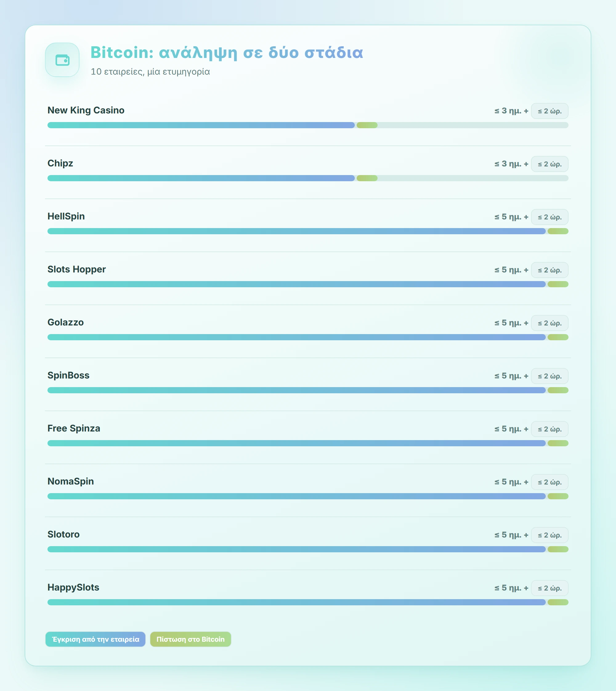Image resolution: width=616 pixels, height=691 pixels.
Task: Click the Golazzo progress bar
Action: pos(308,337)
